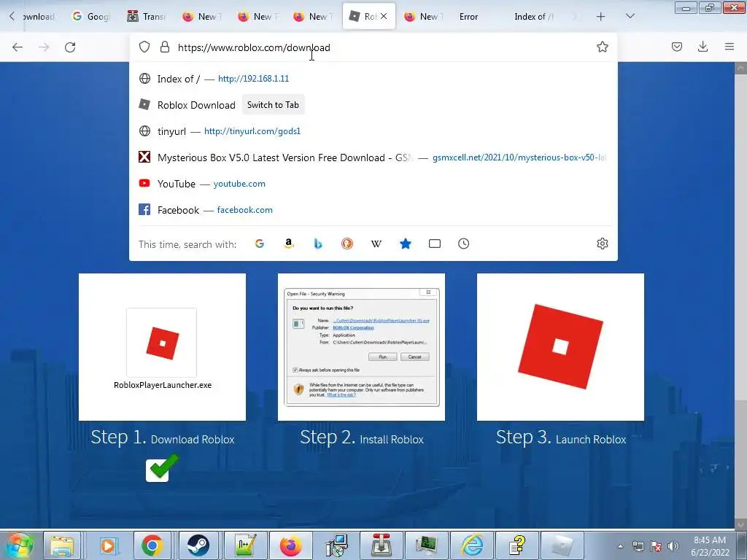Search history with the clock icon

pyautogui.click(x=463, y=244)
